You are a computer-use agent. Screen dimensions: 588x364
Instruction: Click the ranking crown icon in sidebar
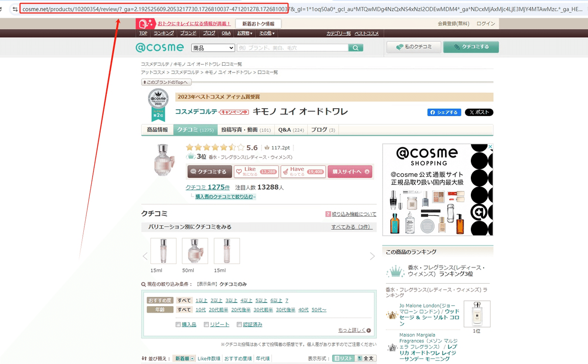tap(395, 270)
